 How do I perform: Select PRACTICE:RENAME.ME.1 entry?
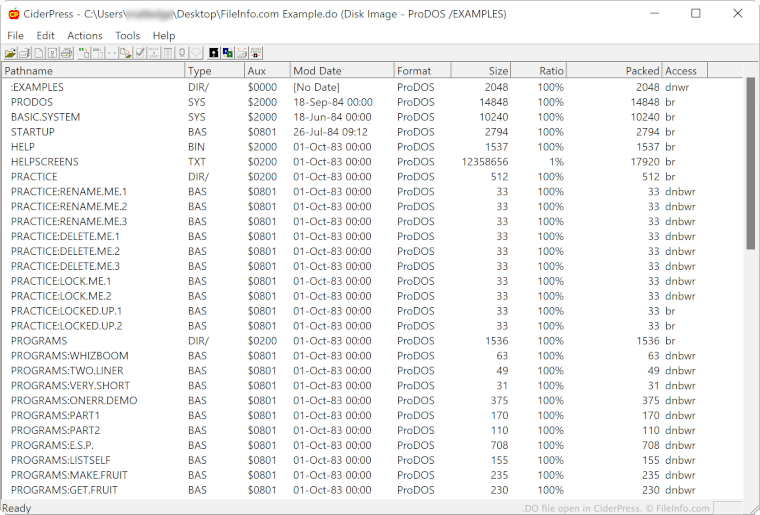coord(372,192)
